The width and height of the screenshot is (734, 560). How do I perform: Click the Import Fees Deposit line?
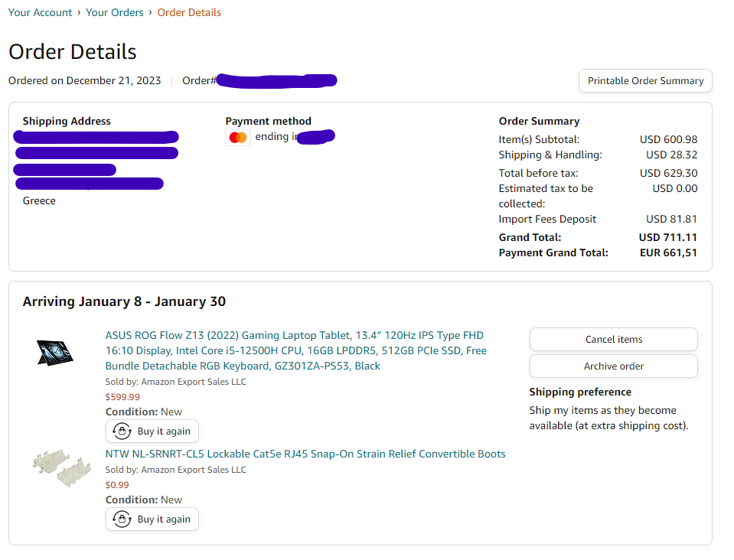[x=547, y=219]
